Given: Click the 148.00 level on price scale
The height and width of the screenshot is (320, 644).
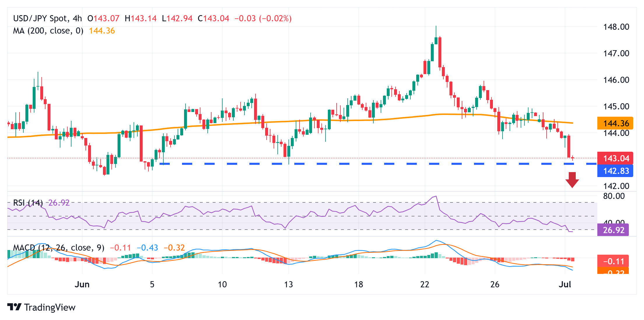Looking at the screenshot, I should click(616, 27).
